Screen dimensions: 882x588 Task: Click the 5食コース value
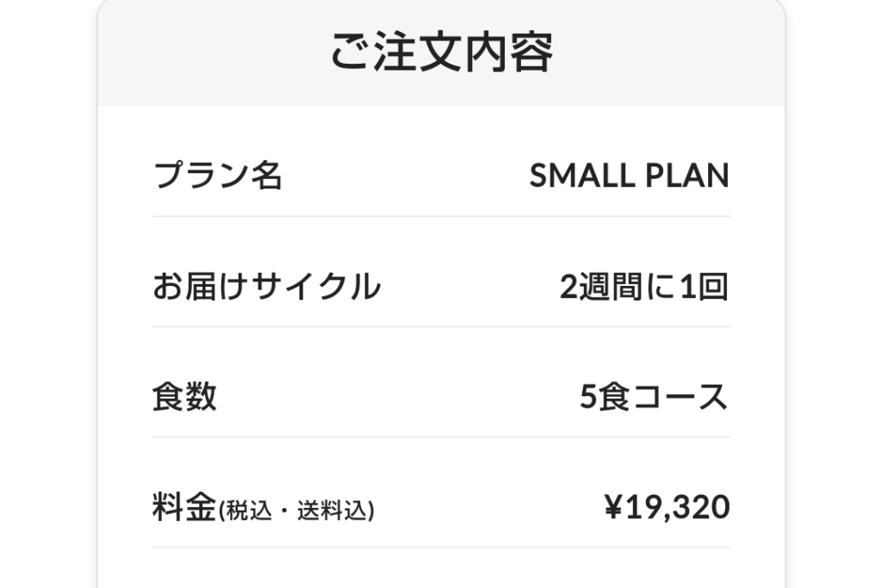[654, 398]
